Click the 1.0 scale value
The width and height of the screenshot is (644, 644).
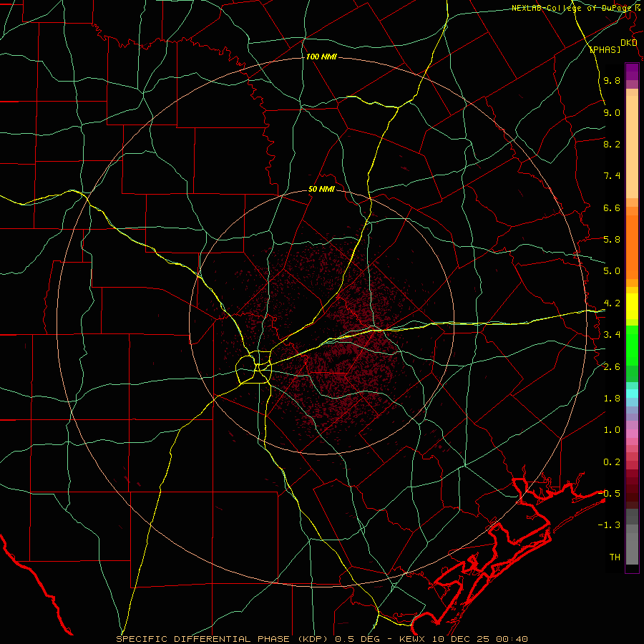pyautogui.click(x=612, y=430)
